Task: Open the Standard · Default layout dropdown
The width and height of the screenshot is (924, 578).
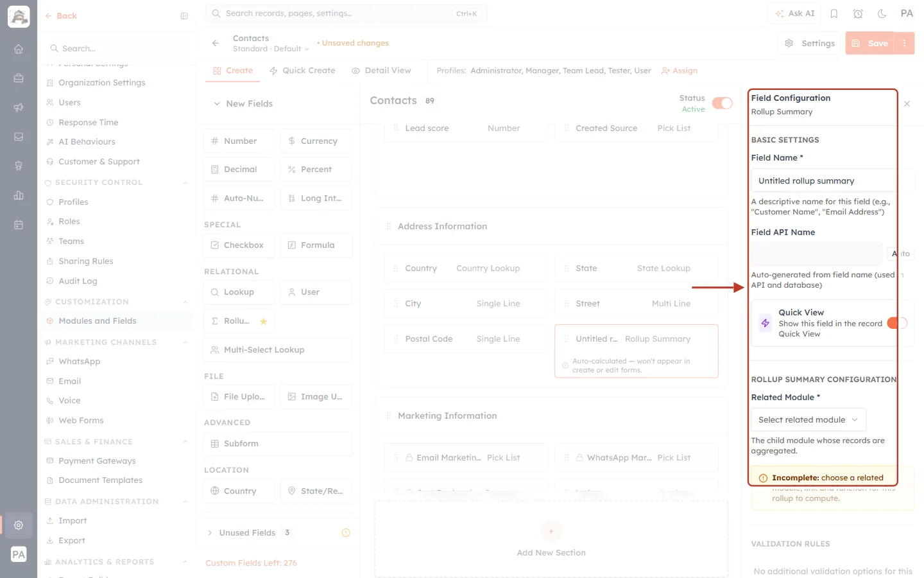Action: click(x=271, y=49)
